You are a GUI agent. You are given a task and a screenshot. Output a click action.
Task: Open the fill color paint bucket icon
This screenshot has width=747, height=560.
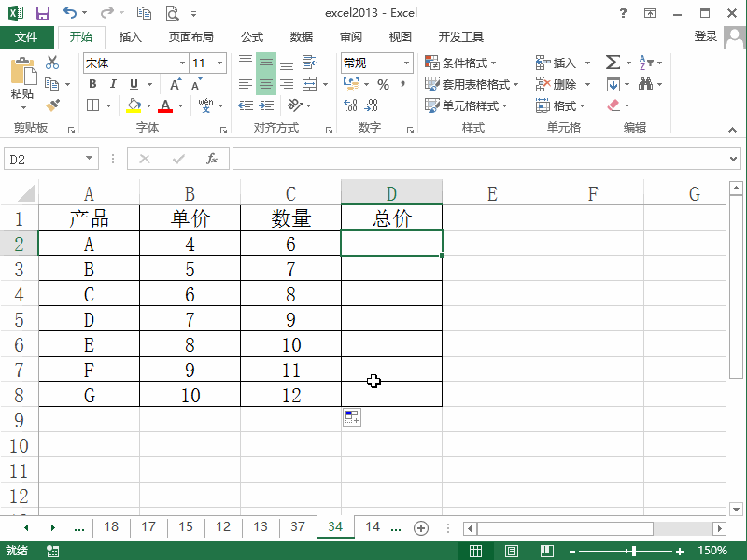coord(133,105)
